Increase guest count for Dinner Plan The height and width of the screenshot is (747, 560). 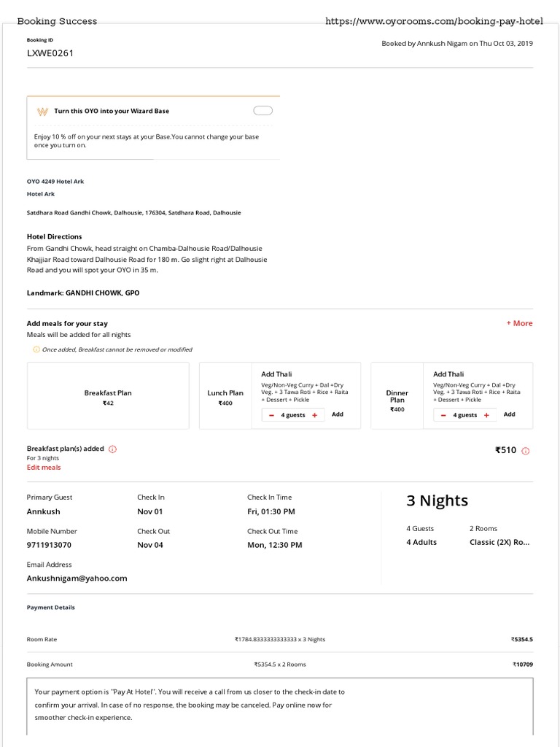(x=486, y=415)
